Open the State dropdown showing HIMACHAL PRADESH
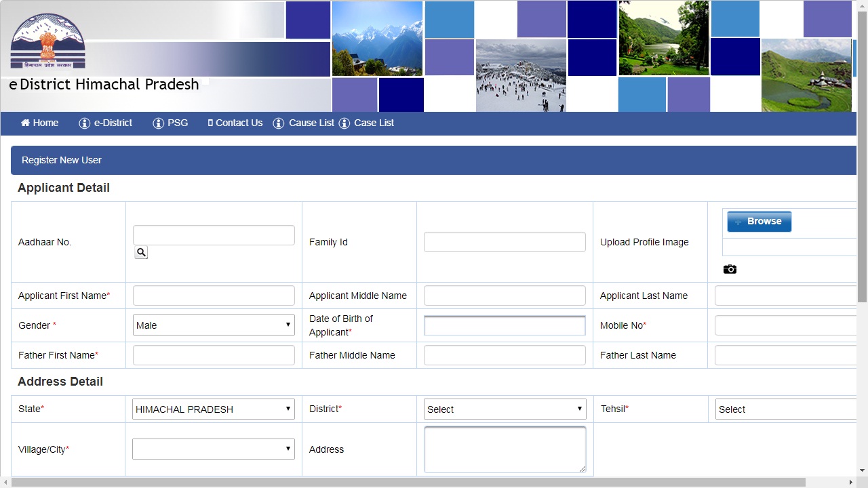 click(214, 409)
